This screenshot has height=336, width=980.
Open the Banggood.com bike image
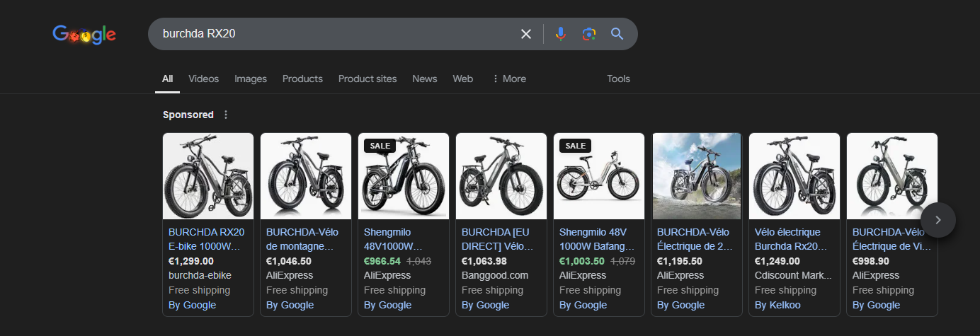501,176
